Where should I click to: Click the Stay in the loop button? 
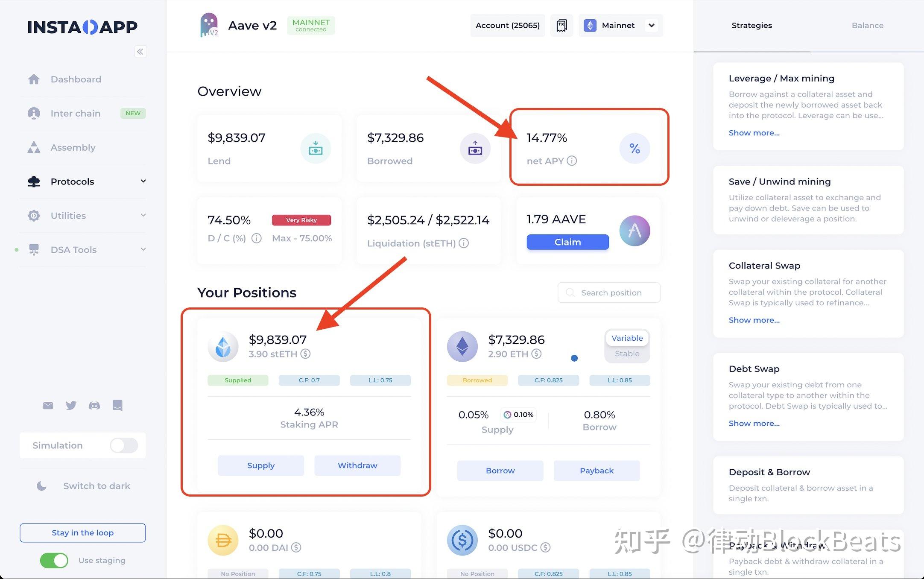tap(82, 532)
